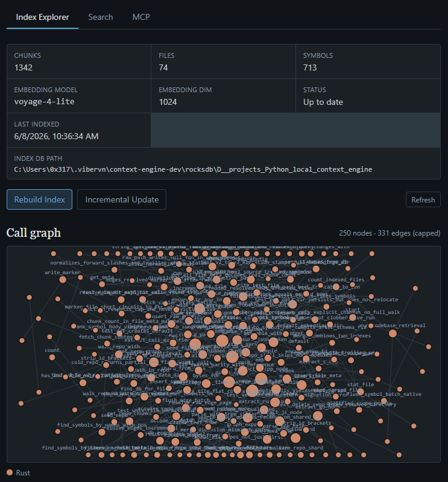
Task: Click the Up to date status
Action: [x=323, y=102]
